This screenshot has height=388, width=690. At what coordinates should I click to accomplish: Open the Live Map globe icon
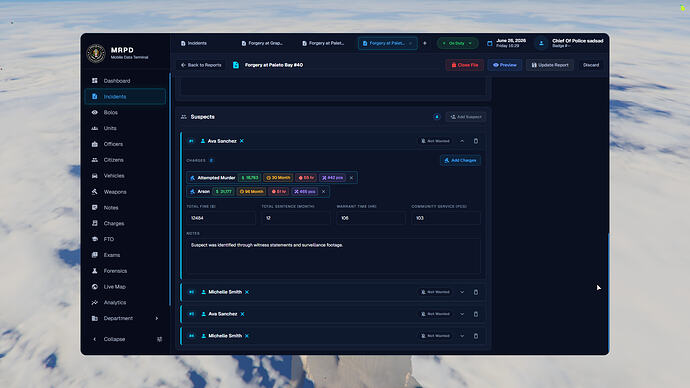point(95,287)
